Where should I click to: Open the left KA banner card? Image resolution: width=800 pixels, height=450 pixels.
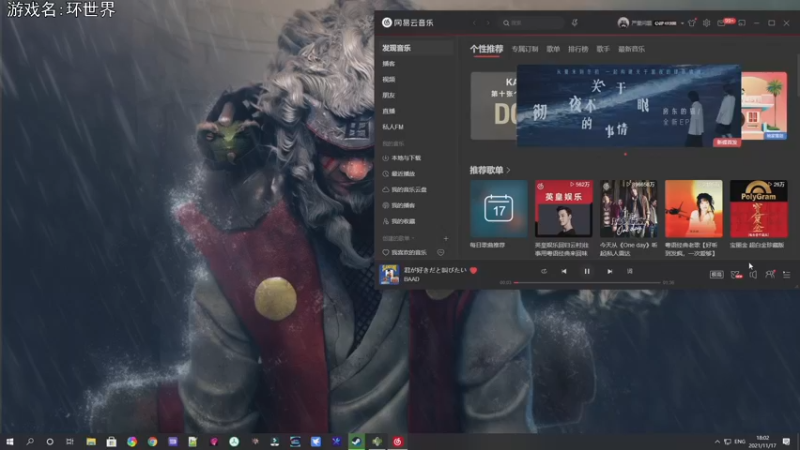pyautogui.click(x=493, y=106)
